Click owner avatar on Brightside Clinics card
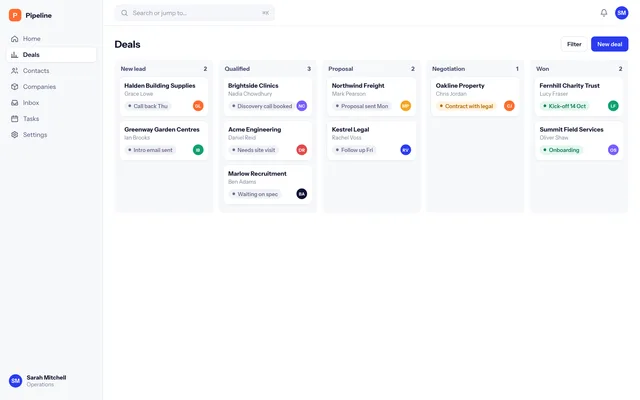This screenshot has height=400, width=640. (x=302, y=106)
